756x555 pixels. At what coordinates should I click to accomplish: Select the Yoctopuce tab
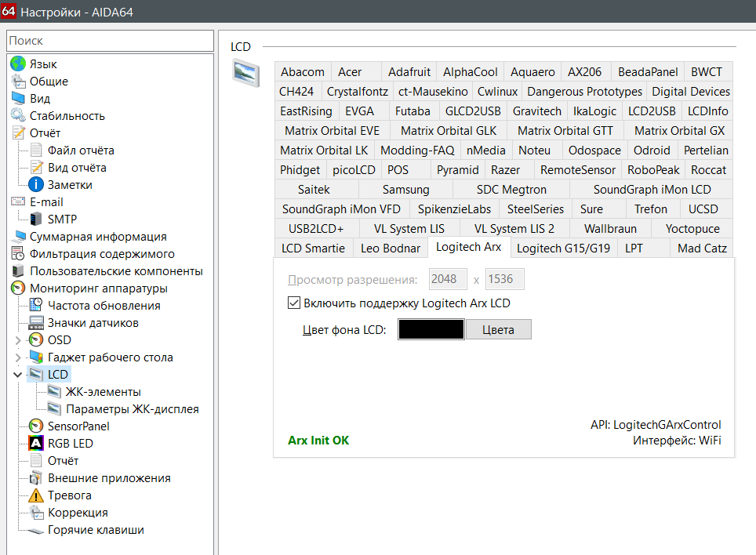tap(692, 229)
